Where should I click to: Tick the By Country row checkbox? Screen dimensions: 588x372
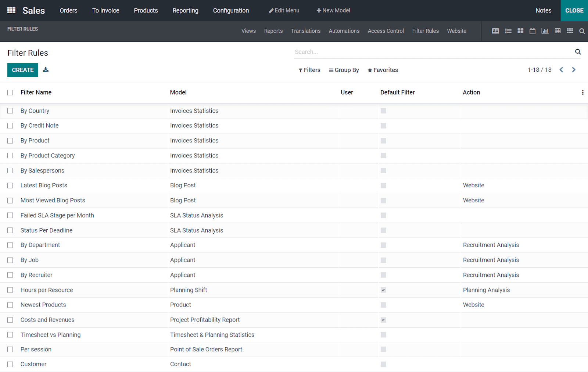tap(10, 111)
